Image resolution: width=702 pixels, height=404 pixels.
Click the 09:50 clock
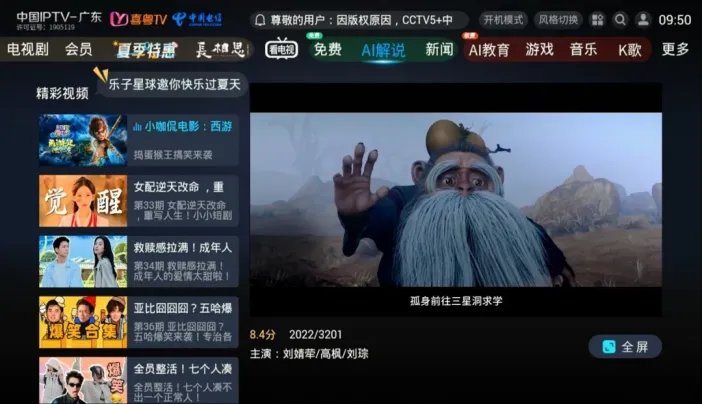click(675, 20)
